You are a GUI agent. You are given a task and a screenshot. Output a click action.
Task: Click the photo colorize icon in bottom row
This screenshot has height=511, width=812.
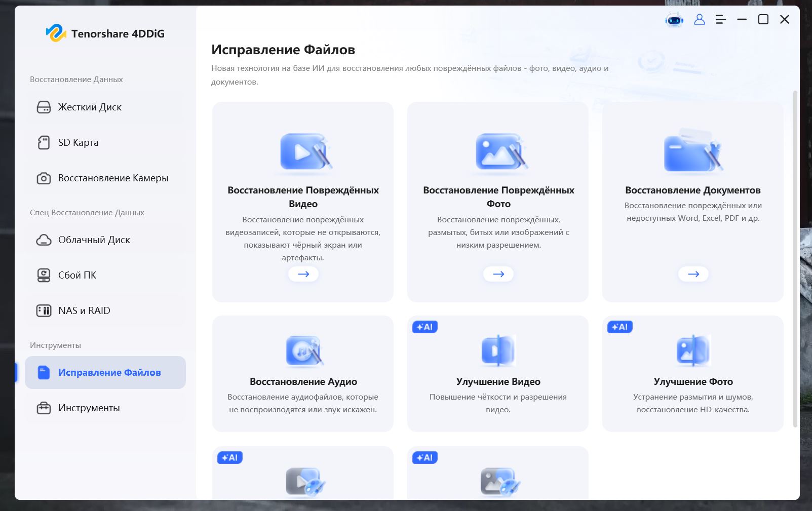point(500,482)
